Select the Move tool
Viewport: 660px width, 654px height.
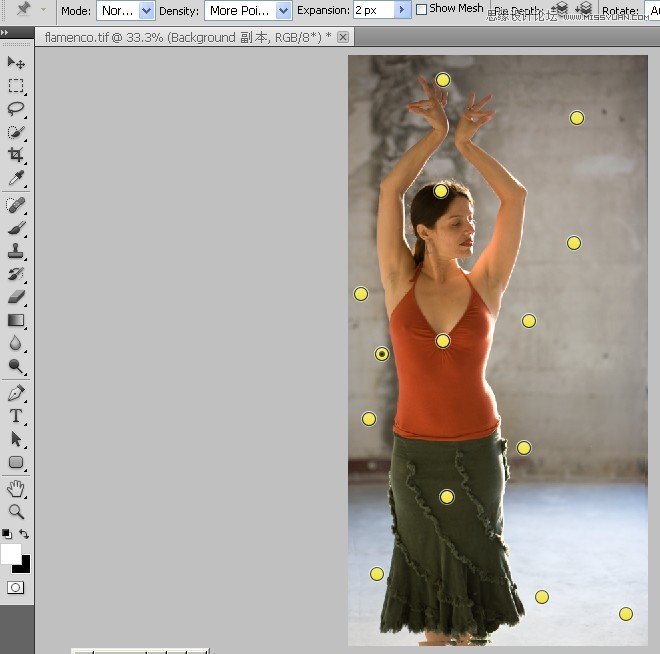[16, 63]
